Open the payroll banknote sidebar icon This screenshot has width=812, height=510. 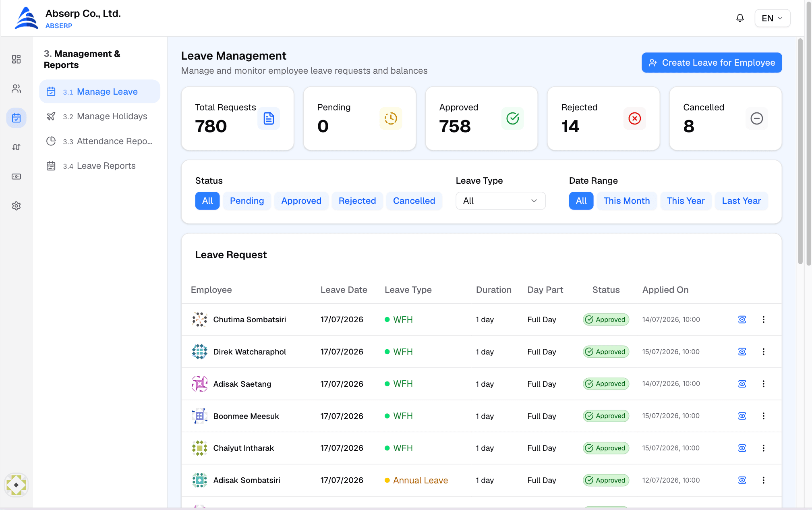click(x=16, y=176)
